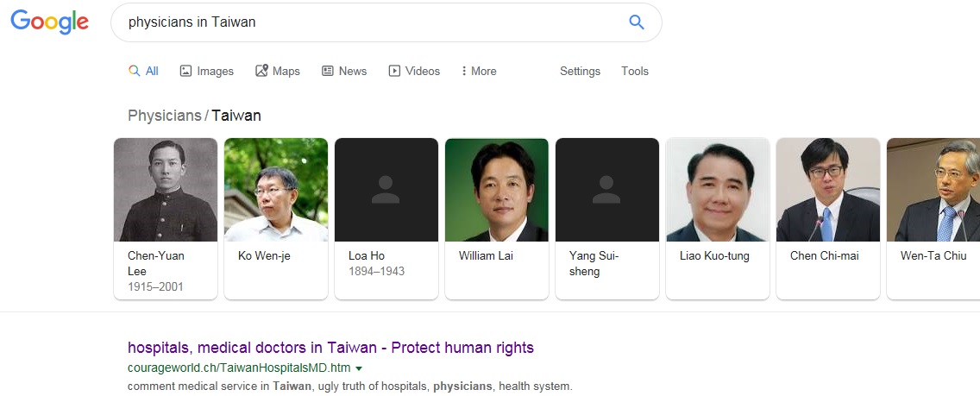Expand the arrow next to courageworld.ch URL
Image resolution: width=980 pixels, height=396 pixels.
(x=359, y=368)
